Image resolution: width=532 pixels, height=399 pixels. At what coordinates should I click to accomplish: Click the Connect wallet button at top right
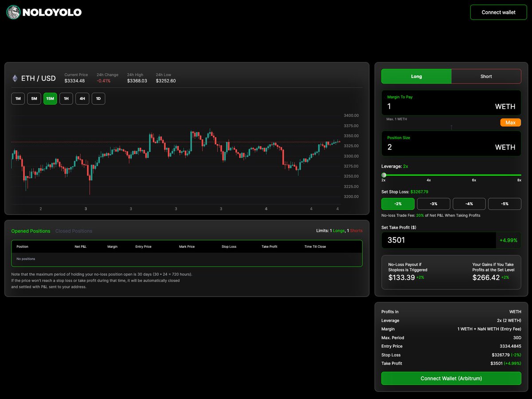coord(498,12)
